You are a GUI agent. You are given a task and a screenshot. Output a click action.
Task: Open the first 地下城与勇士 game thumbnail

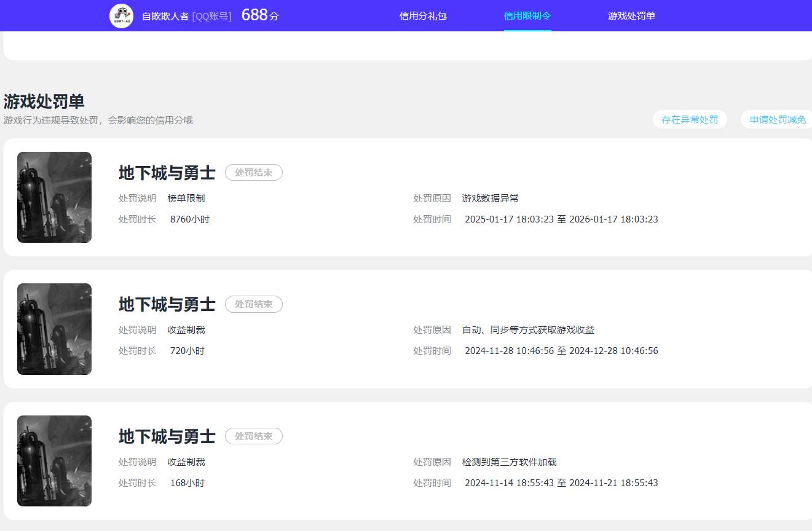(54, 197)
